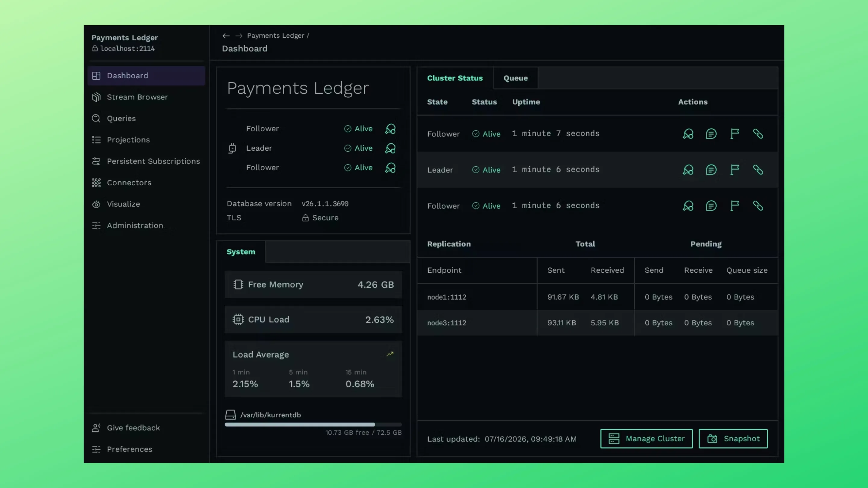
Task: Click the TLS Secure lock icon
Action: 305,218
